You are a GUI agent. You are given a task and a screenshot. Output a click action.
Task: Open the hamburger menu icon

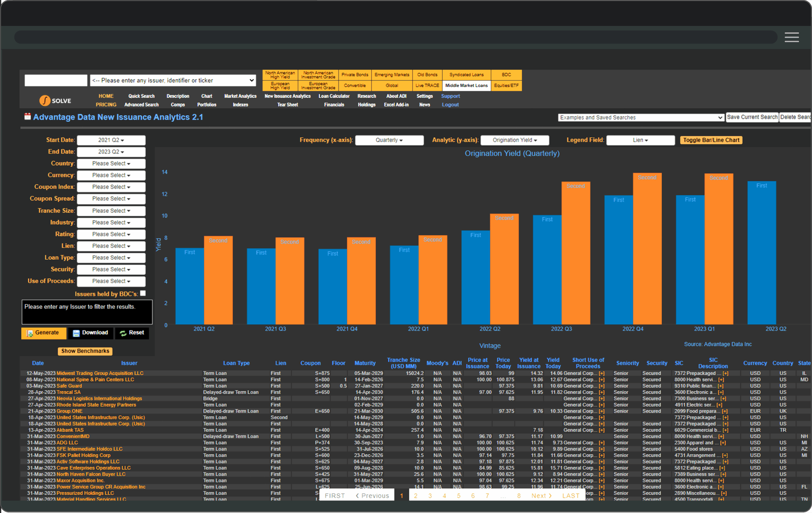coord(791,37)
